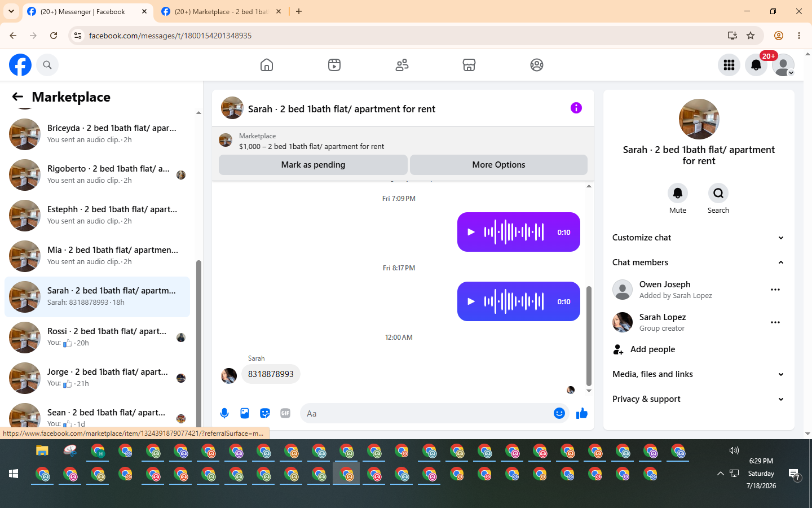Screen dimensions: 812x508
Task: Open the Windows notification center
Action: [x=795, y=475]
